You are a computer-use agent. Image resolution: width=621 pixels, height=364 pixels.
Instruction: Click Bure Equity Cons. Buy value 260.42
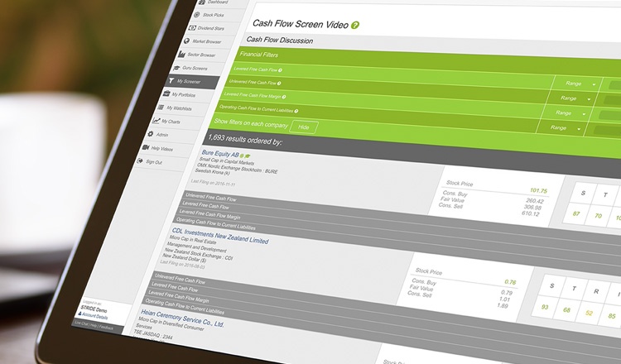click(535, 201)
